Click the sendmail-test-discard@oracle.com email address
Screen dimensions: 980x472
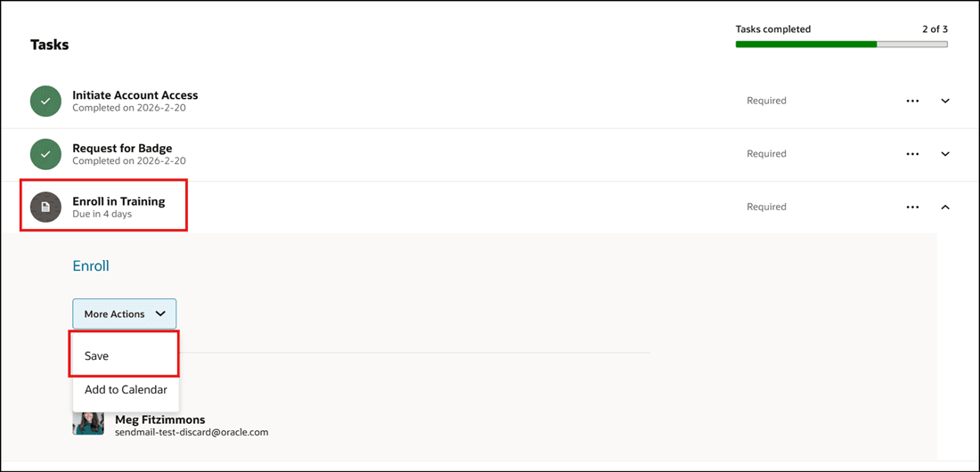tap(192, 433)
